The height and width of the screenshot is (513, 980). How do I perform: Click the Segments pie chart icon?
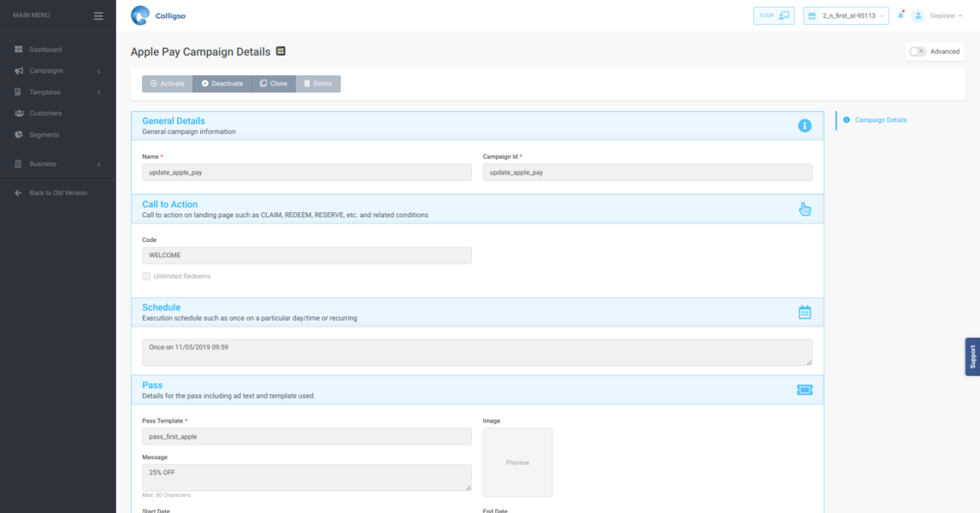coord(18,134)
